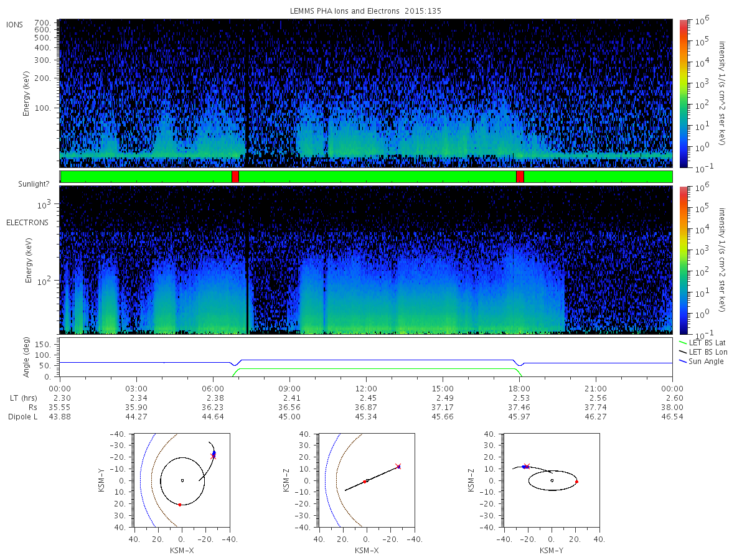This screenshot has width=747, height=560.
Task: Select the blue spacecraft marker in KSM X-Y plot
Action: 214,453
